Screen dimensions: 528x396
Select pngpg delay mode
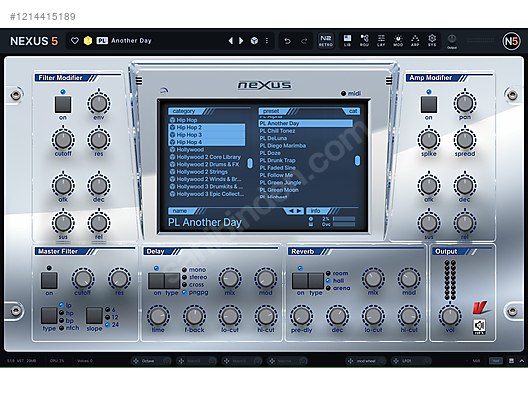click(195, 292)
